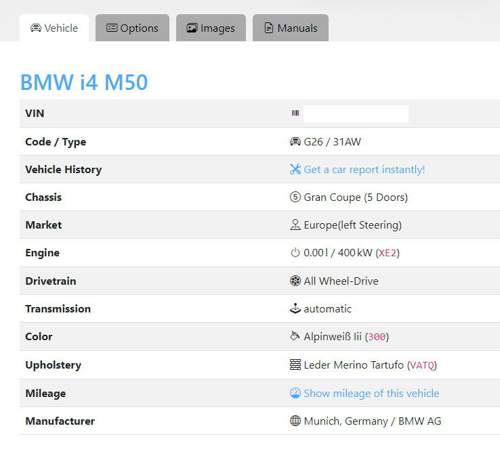Click the color code 300
This screenshot has width=500, height=468.
click(377, 337)
